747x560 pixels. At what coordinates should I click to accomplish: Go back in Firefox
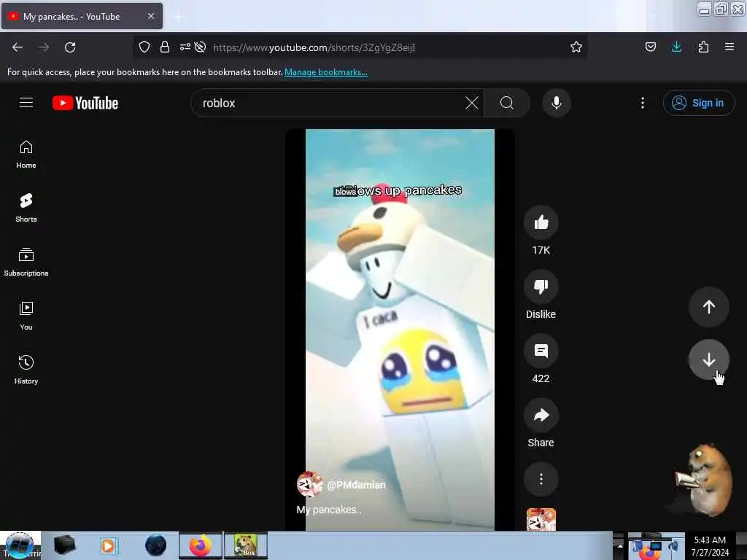coord(18,47)
